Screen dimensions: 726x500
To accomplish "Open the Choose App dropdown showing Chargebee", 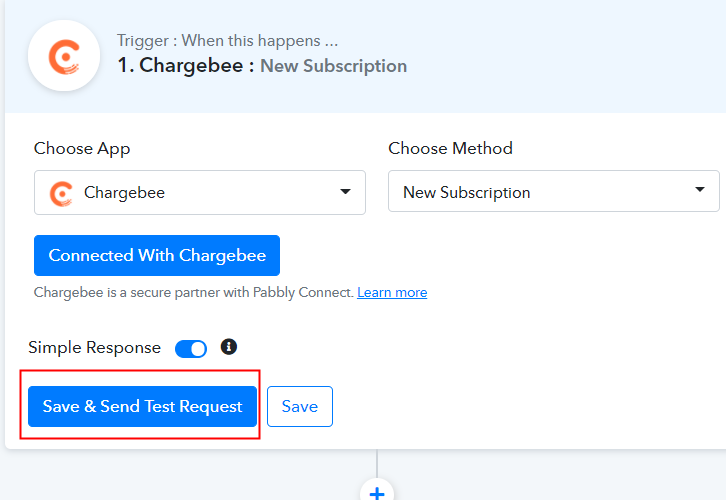I will point(200,192).
